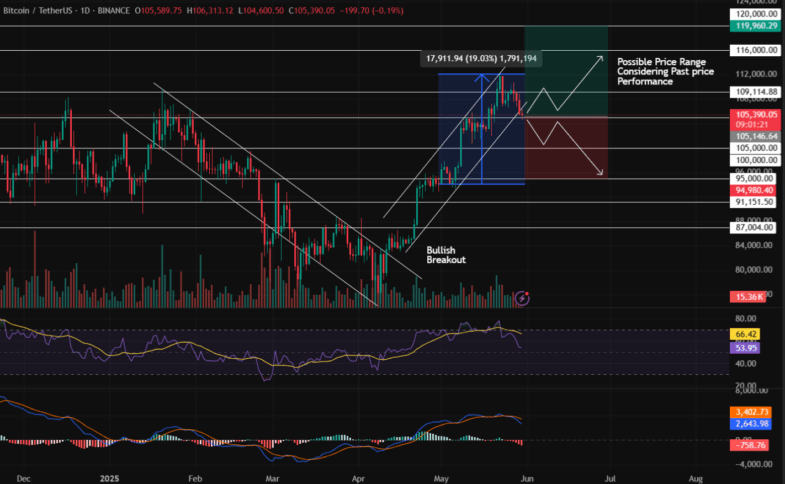Click the Jun label on time axis
The width and height of the screenshot is (785, 484).
pyautogui.click(x=527, y=479)
